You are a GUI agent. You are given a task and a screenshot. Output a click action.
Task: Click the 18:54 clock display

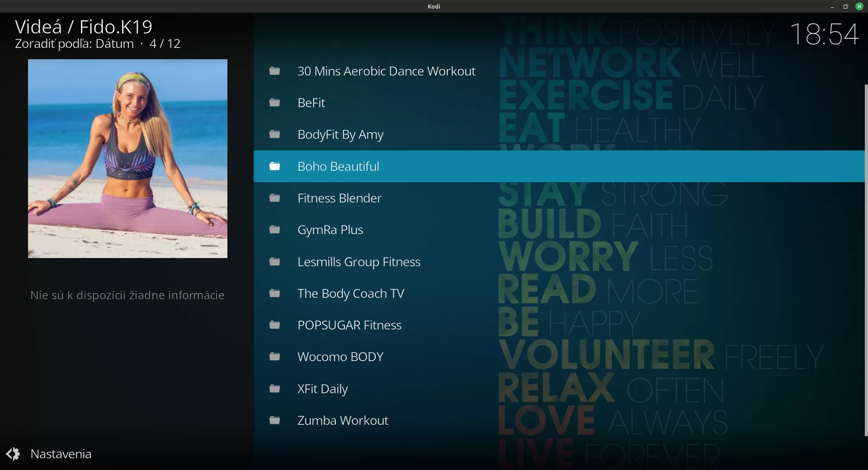(825, 34)
